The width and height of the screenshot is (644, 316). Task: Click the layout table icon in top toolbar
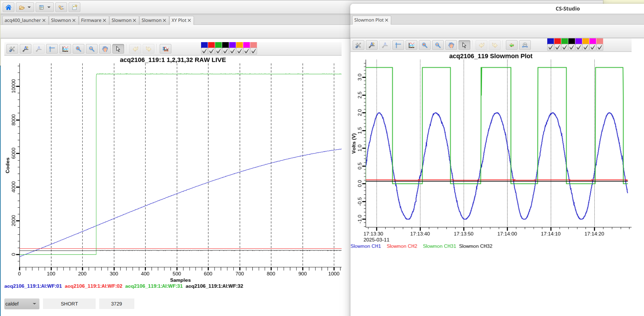(41, 7)
